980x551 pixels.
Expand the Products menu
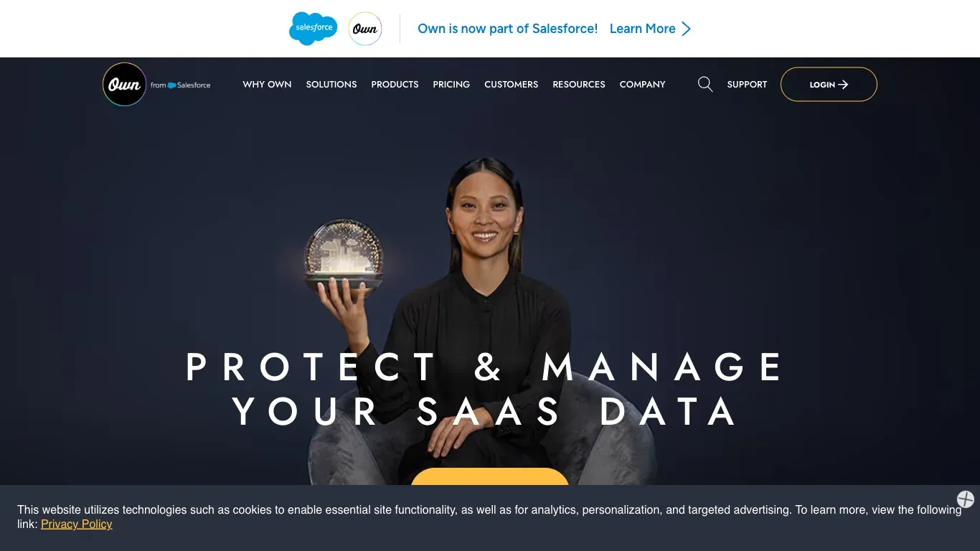click(x=395, y=85)
